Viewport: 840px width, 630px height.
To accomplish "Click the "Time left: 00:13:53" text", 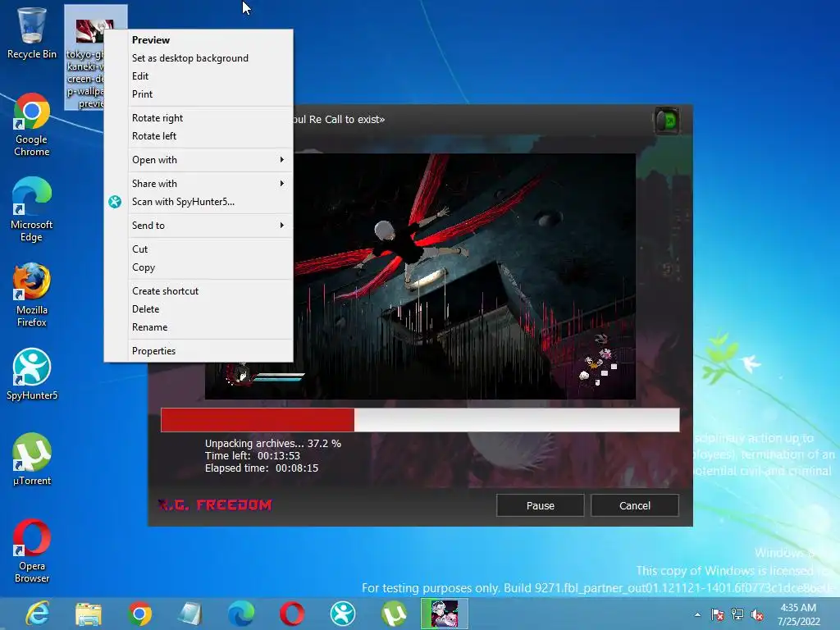I will click(x=253, y=456).
